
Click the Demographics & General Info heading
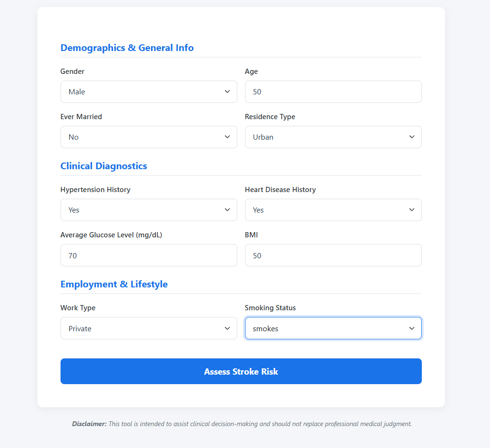(127, 48)
